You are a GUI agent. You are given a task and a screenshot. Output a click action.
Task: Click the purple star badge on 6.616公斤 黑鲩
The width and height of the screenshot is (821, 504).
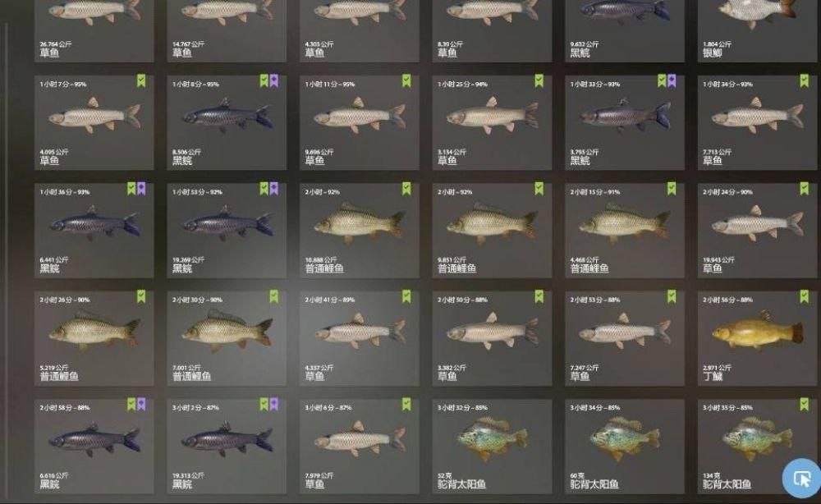[141, 404]
